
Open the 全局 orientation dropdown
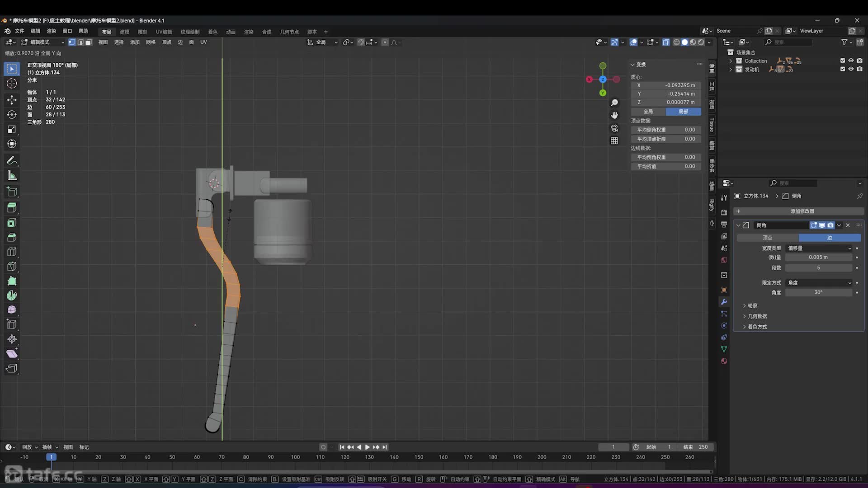pyautogui.click(x=322, y=42)
